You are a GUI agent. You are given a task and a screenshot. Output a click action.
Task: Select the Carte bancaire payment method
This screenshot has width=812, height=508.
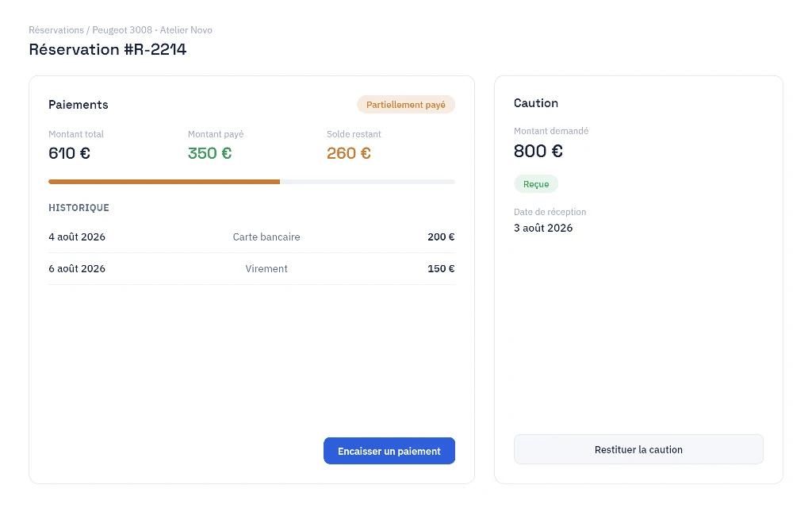click(x=266, y=237)
